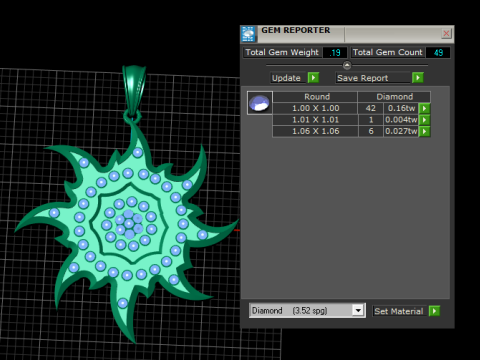This screenshot has height=360, width=480.
Task: Click the Diamond column header
Action: pyautogui.click(x=394, y=97)
